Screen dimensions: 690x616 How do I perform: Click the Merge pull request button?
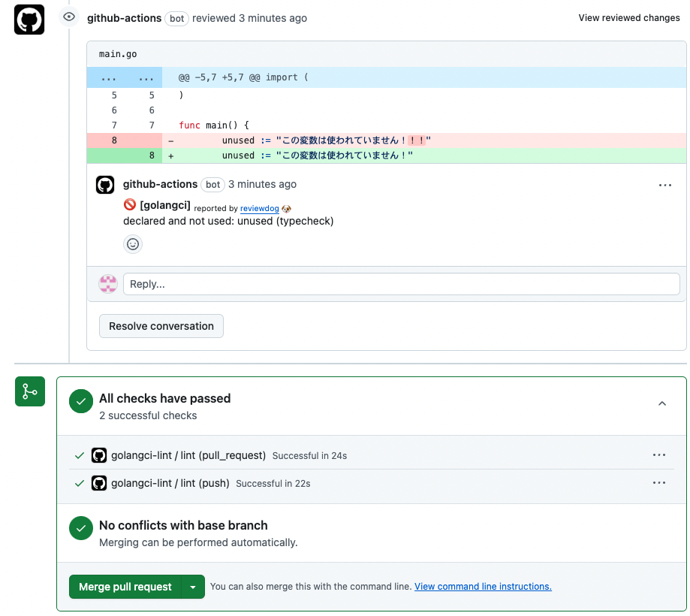tap(125, 587)
